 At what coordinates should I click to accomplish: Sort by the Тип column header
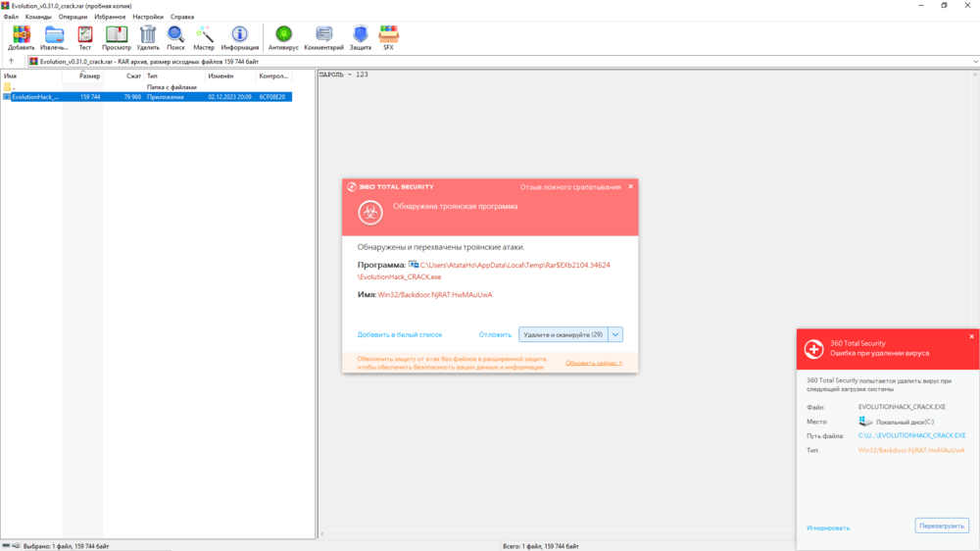click(x=174, y=75)
